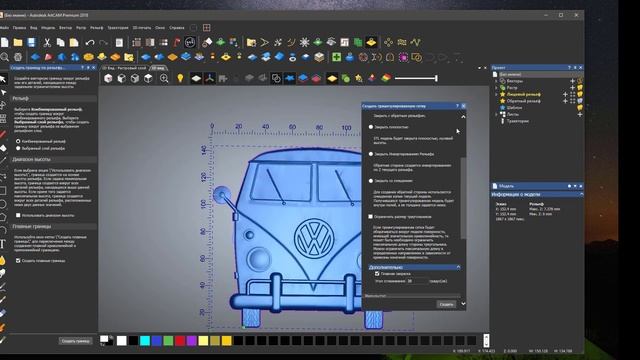
Task: Select Закрыть Инвертированным Рельефом radio option
Action: coord(371,154)
